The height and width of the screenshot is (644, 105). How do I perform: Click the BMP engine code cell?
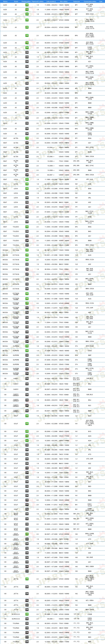[90, 355]
